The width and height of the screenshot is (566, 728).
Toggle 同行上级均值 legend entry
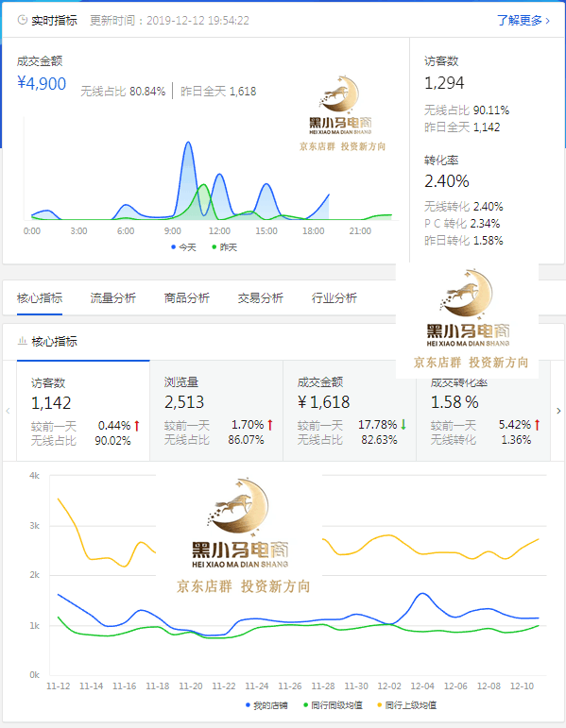406,705
